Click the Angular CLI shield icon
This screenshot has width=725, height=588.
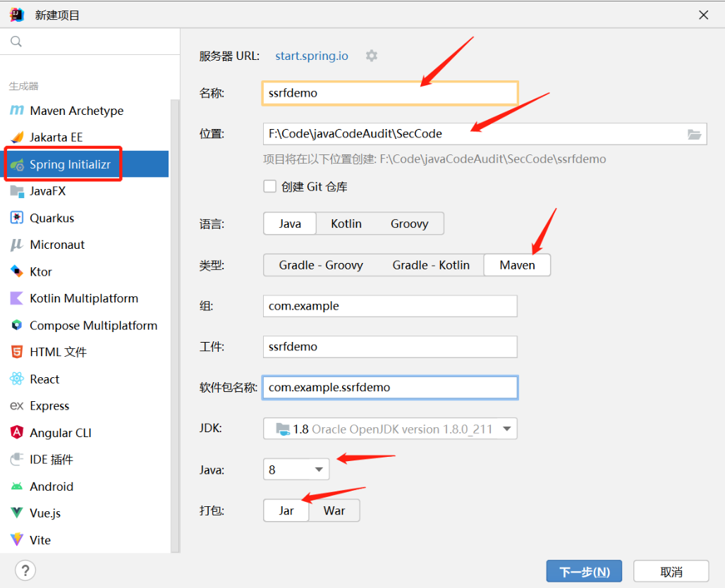(x=17, y=432)
